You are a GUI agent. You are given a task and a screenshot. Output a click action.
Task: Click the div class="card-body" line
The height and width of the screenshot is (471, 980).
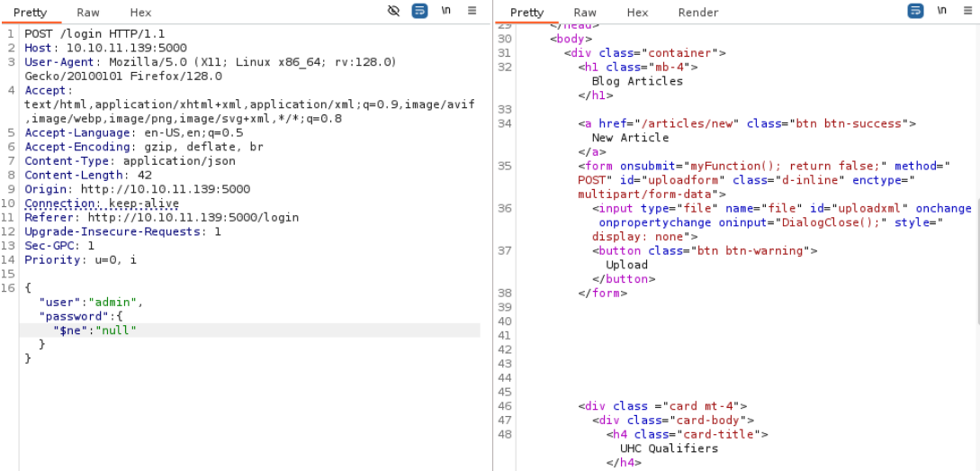(673, 421)
